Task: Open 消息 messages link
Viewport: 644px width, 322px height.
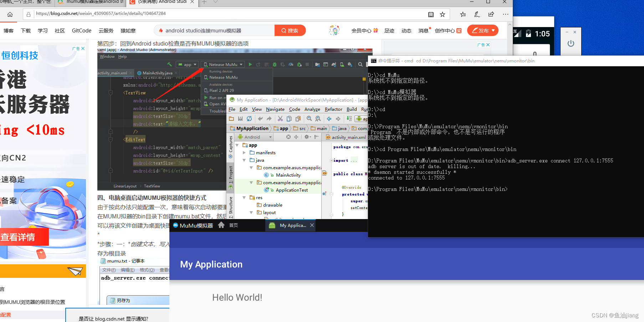Action: (424, 31)
